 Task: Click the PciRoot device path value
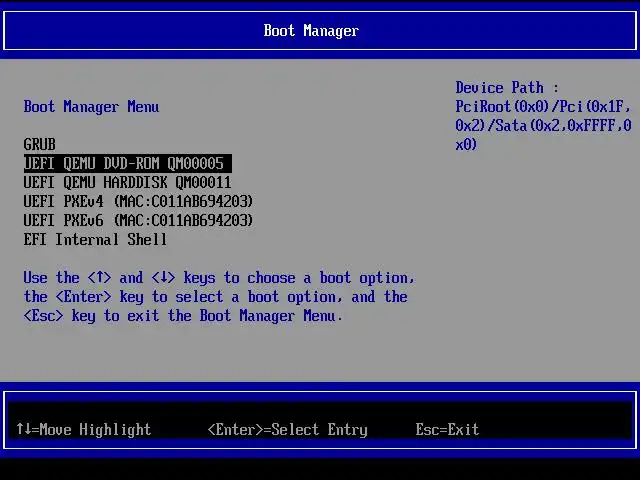543,125
